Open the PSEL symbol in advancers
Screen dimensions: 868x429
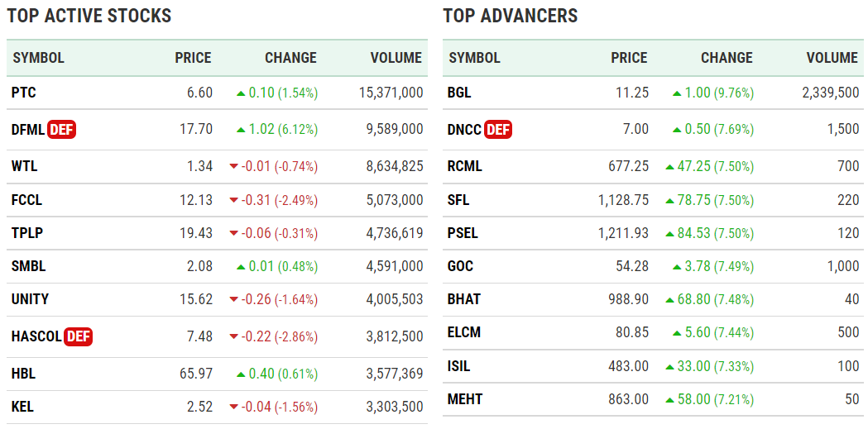coord(463,233)
